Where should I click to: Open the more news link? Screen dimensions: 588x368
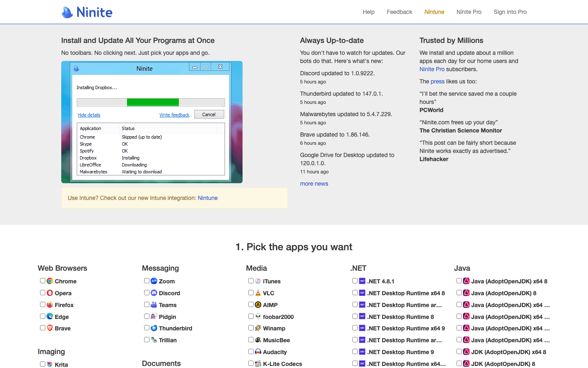click(x=314, y=184)
